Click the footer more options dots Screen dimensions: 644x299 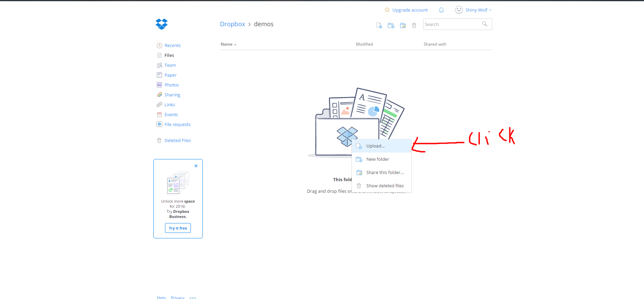(x=193, y=298)
